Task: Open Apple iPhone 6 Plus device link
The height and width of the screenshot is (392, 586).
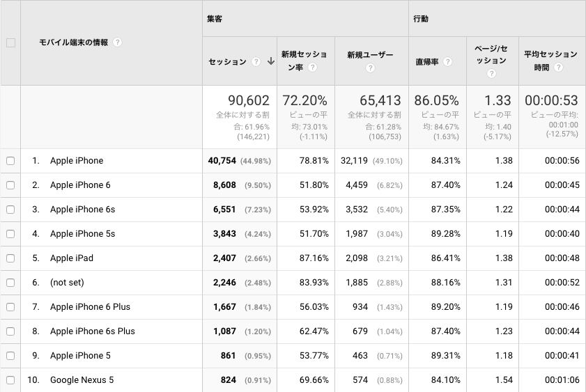Action: [90, 306]
